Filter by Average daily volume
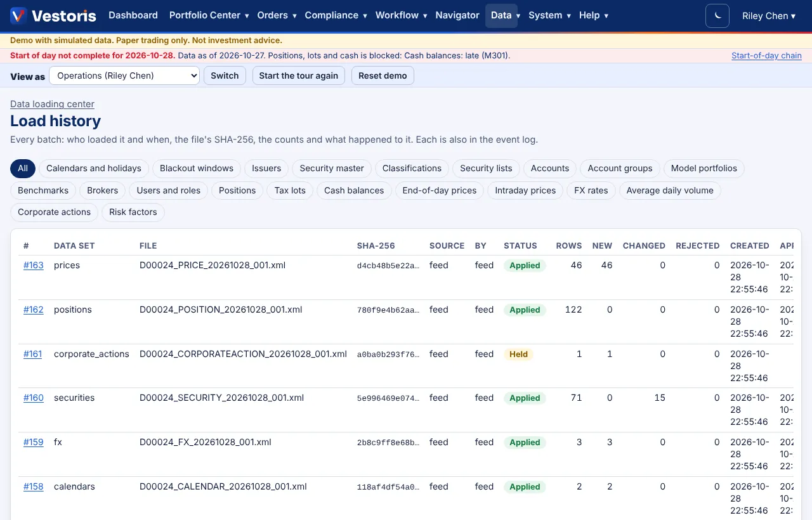This screenshot has height=520, width=812. [670, 190]
